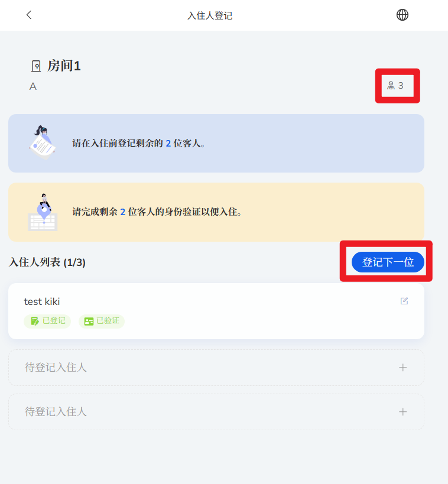Click the 入住人列表 (1/3) heading
This screenshot has height=484, width=448.
(47, 262)
